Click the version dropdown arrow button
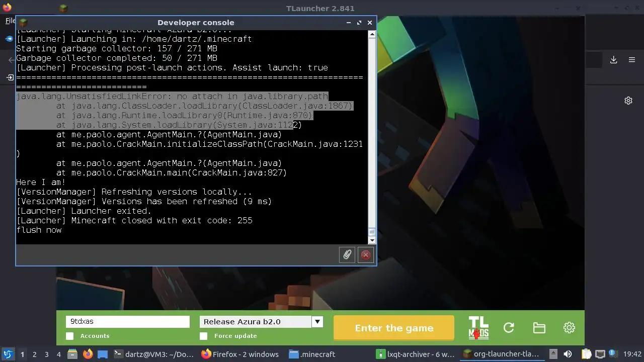The height and width of the screenshot is (362, 644). point(317,322)
